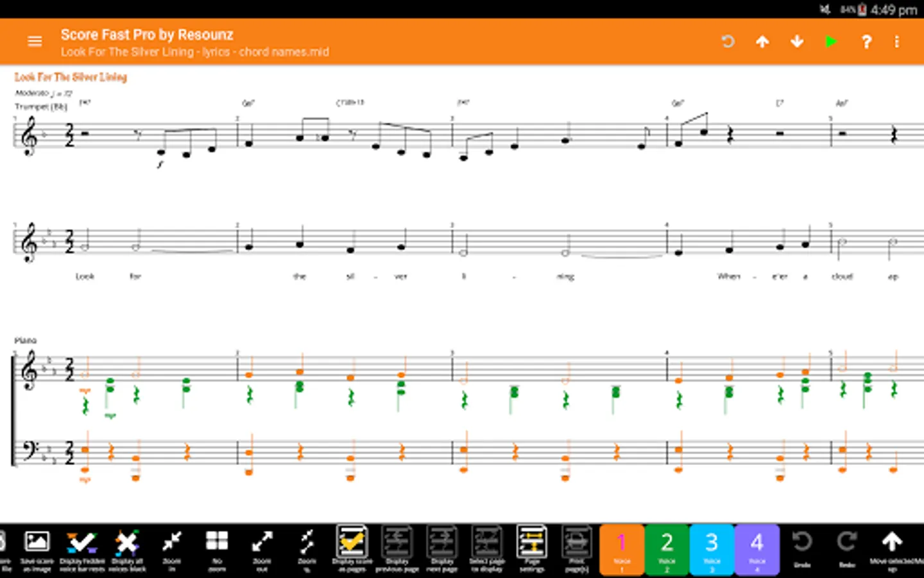
Task: Toggle display of hidden voice bar rests
Action: pos(82,550)
